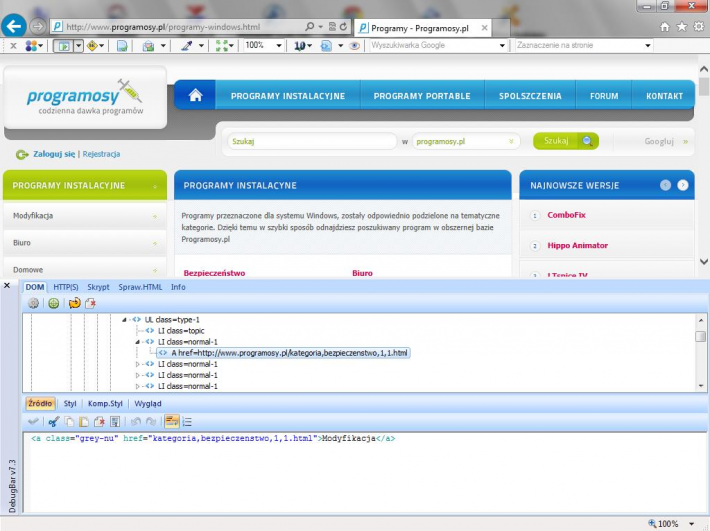Click previous arrow in Najnowsze wersje header
Viewport: 710px width, 531px height.
(x=665, y=185)
